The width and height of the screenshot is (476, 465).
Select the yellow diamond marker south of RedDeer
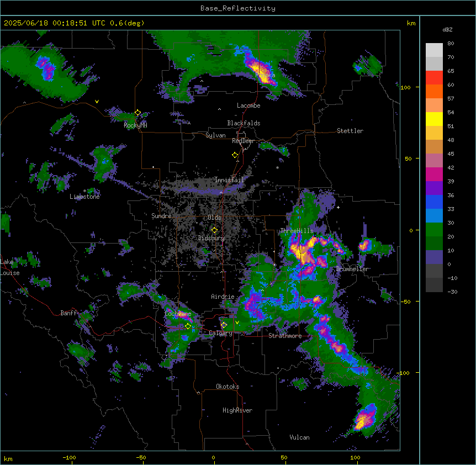(x=235, y=155)
